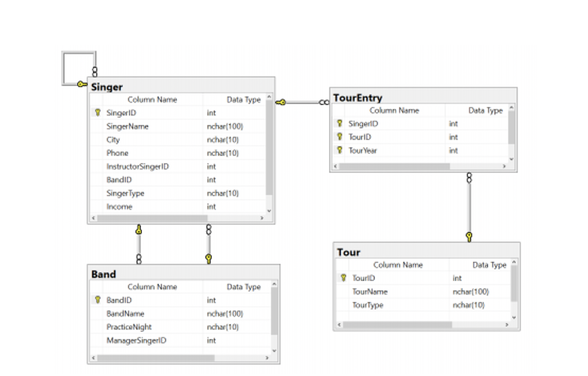
Task: Click the key icon next to TourYear in TourEntry
Action: [x=340, y=150]
